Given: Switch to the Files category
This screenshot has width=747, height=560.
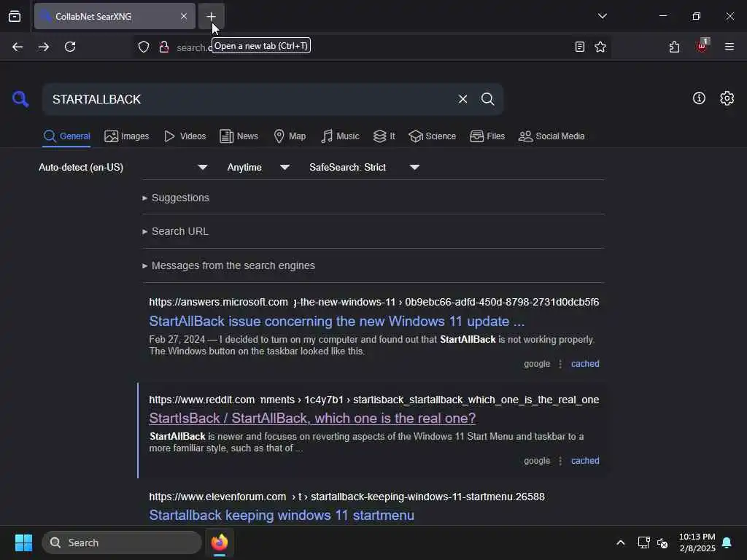Looking at the screenshot, I should click(487, 136).
